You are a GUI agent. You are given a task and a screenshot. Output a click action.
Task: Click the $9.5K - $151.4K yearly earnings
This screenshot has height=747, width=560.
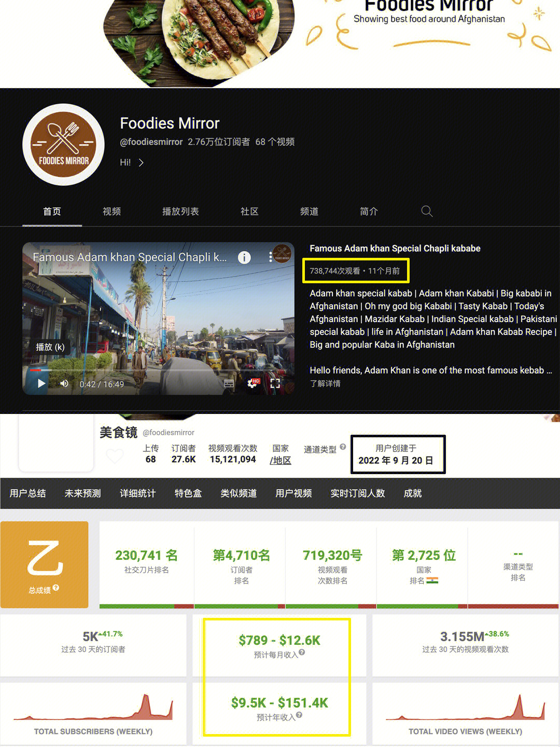tap(279, 703)
